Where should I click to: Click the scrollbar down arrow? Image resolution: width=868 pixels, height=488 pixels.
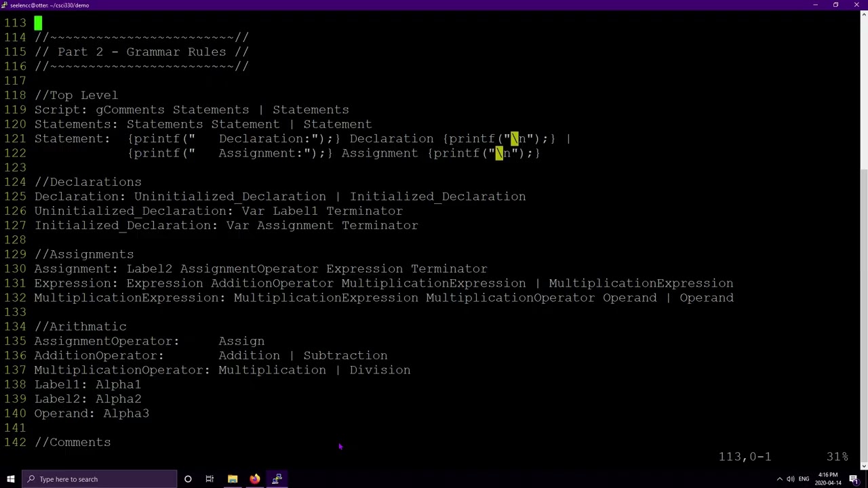point(863,466)
